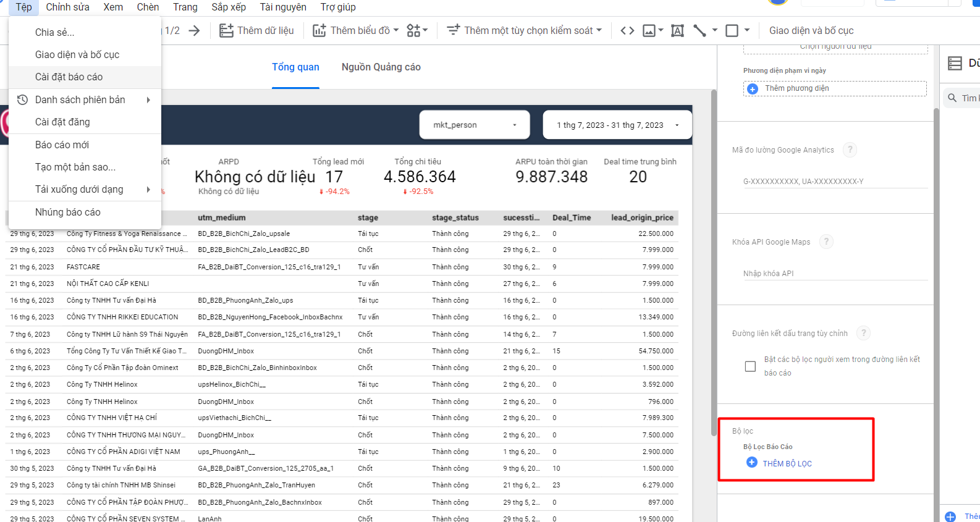Click help icon beside Khóa API Google Maps

(x=826, y=242)
